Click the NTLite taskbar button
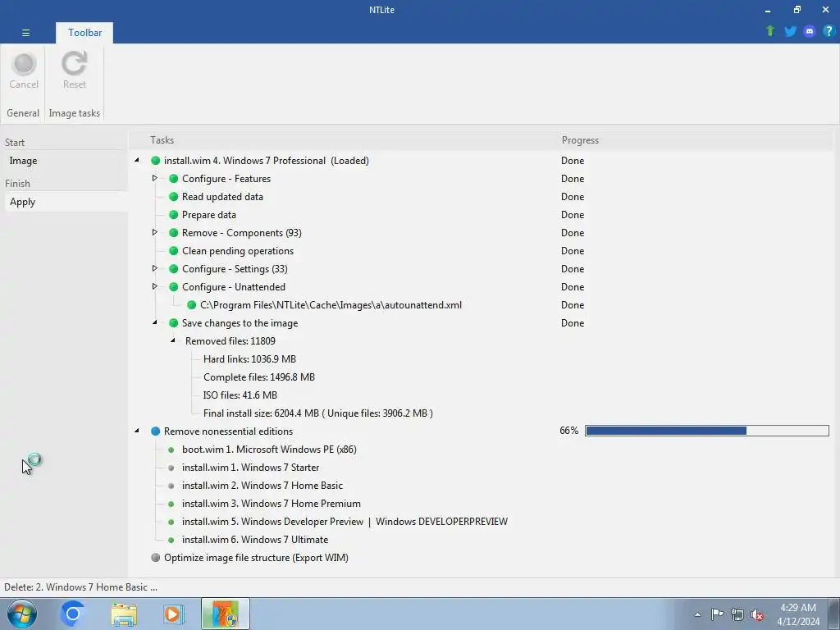The width and height of the screenshot is (840, 630). tap(226, 614)
